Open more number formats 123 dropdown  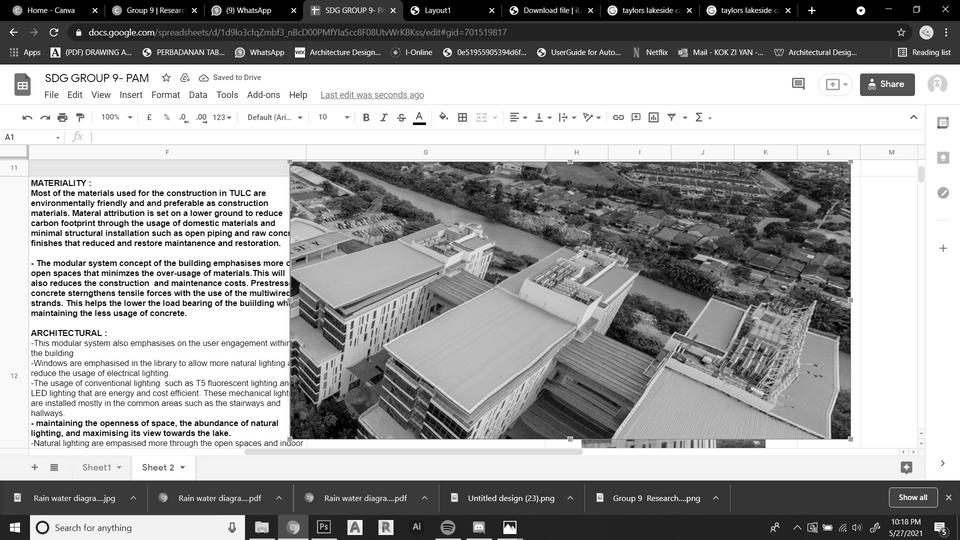[x=222, y=117]
